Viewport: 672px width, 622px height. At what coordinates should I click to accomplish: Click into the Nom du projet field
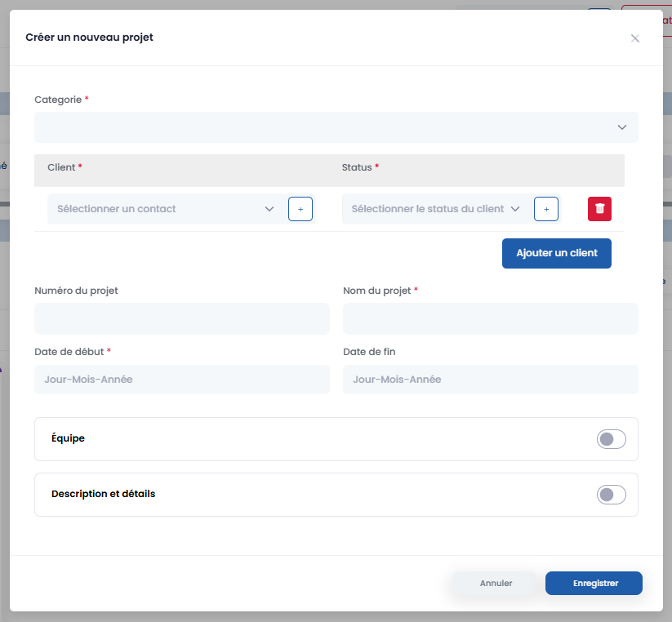click(x=490, y=318)
